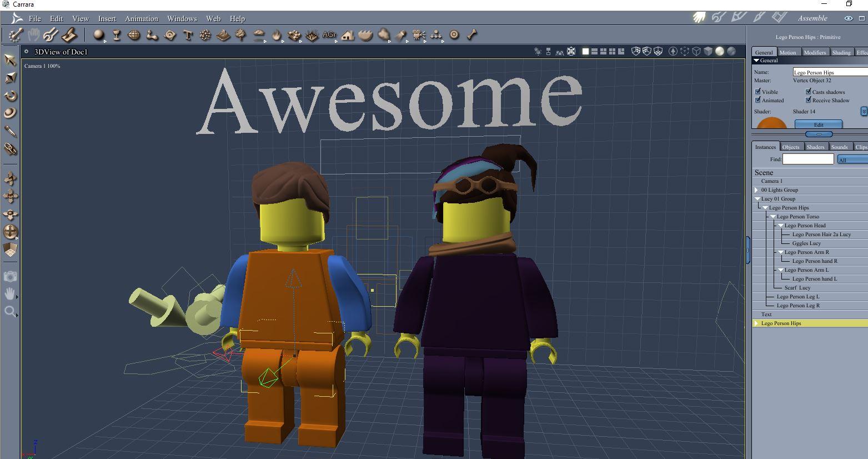The width and height of the screenshot is (868, 459).
Task: Select the spline object goblet icon
Action: coord(117,35)
